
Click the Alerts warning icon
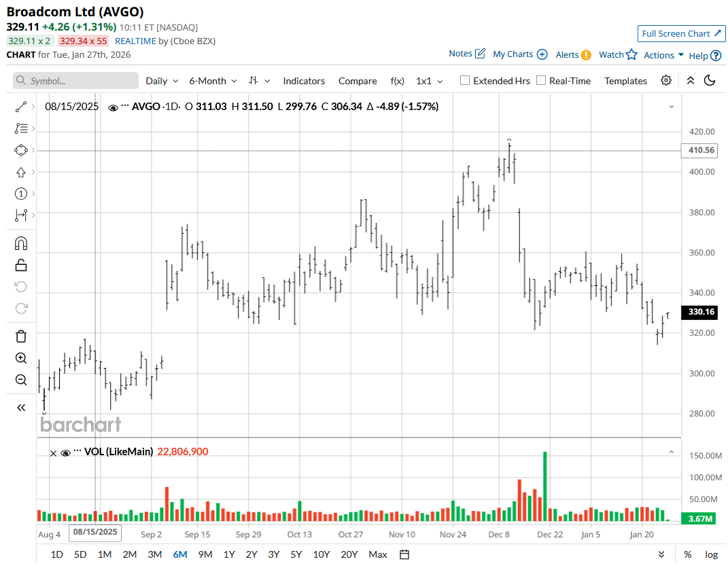[x=586, y=55]
